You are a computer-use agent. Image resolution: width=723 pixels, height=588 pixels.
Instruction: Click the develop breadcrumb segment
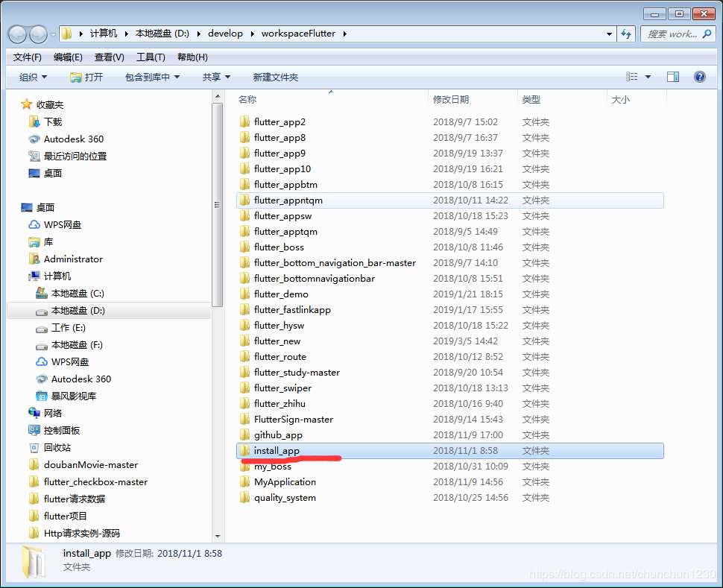point(225,34)
